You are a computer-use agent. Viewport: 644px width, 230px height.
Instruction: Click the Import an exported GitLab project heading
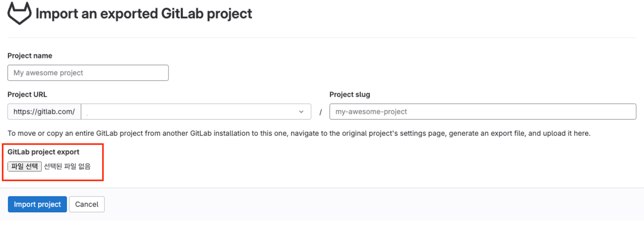[x=144, y=13]
